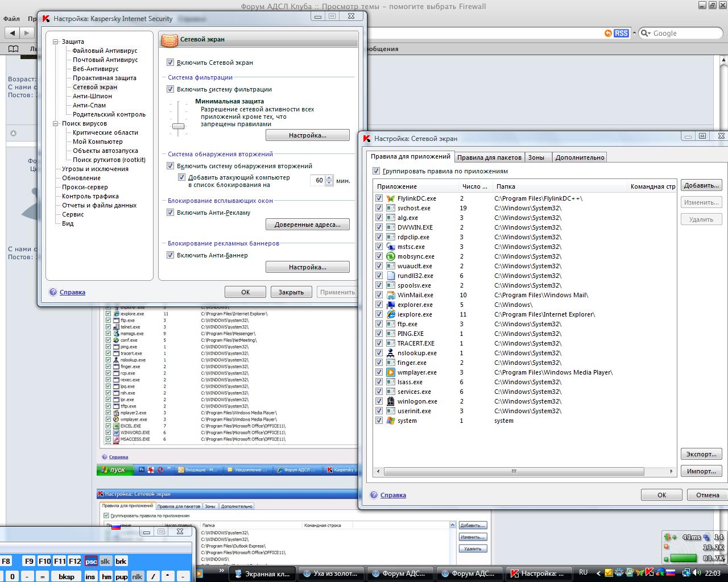
Task: Open the Файл menu in the browser
Action: (x=11, y=19)
